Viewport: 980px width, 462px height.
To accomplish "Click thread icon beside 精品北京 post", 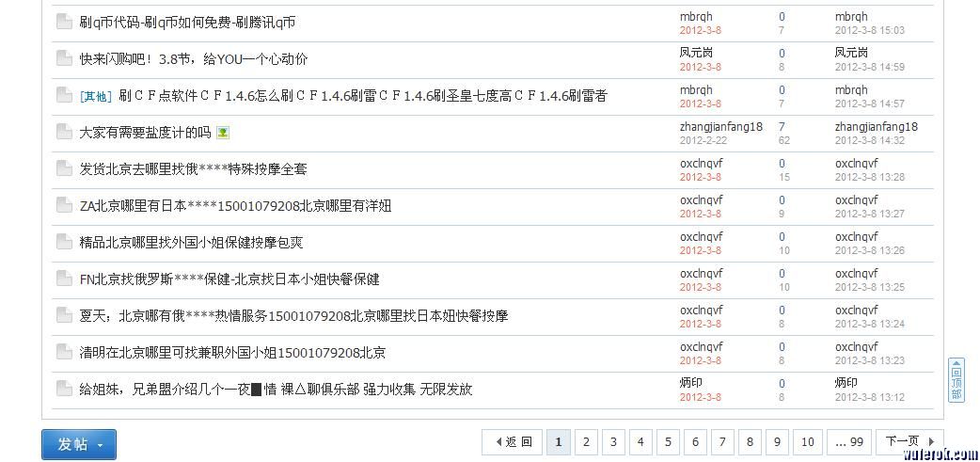I will (64, 242).
